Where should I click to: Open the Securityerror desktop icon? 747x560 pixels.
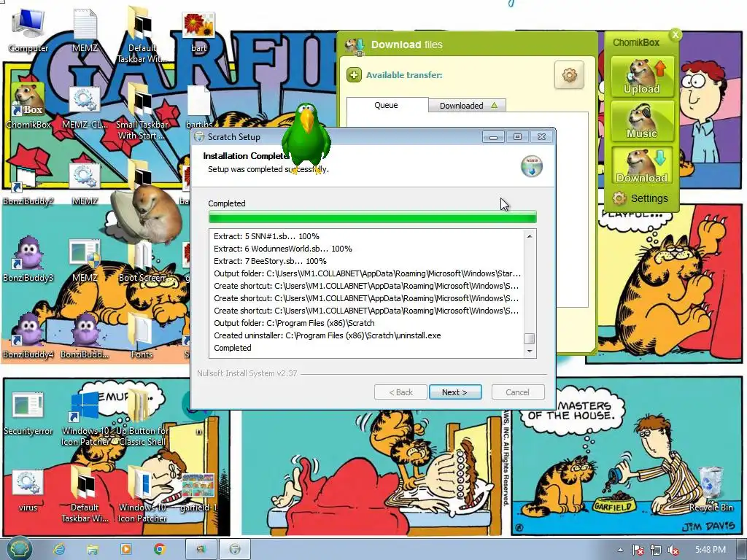pos(28,413)
